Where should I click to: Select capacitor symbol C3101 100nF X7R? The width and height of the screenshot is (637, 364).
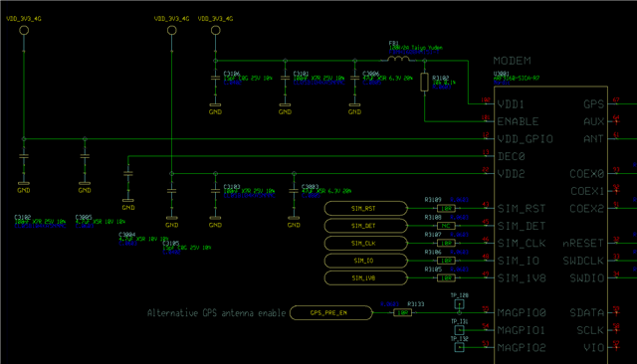[286, 78]
